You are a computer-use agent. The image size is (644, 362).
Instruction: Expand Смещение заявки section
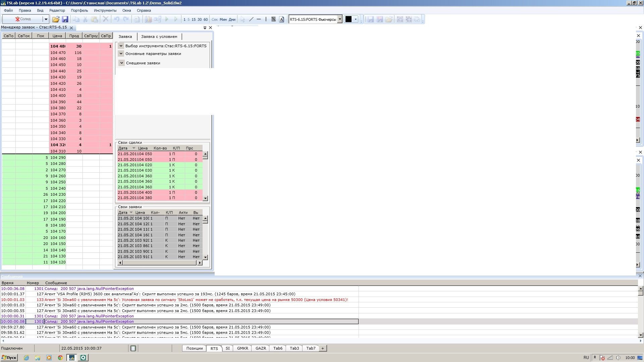point(122,63)
